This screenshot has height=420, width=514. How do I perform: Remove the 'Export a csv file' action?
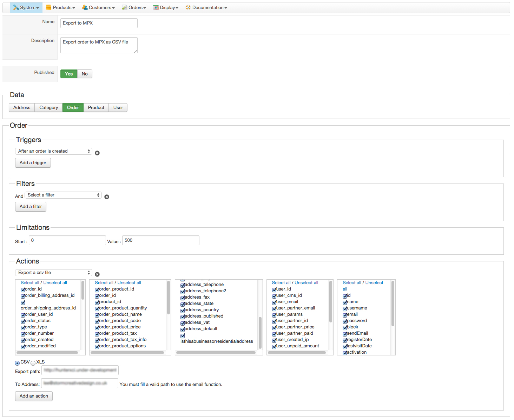coord(97,274)
